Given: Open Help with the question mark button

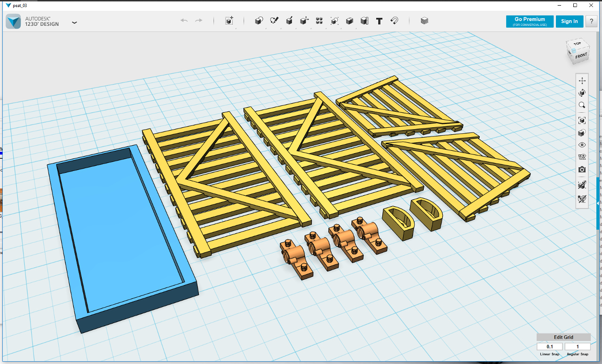Looking at the screenshot, I should (591, 21).
